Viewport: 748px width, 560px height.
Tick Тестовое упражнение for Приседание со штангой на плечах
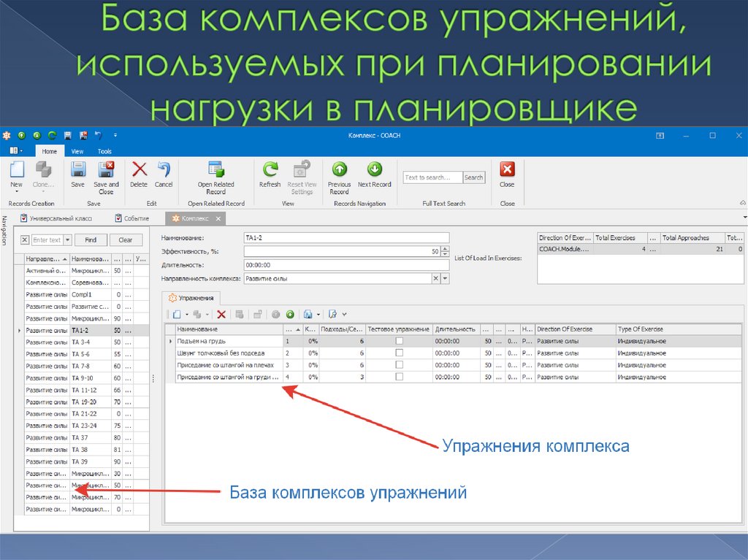(400, 365)
